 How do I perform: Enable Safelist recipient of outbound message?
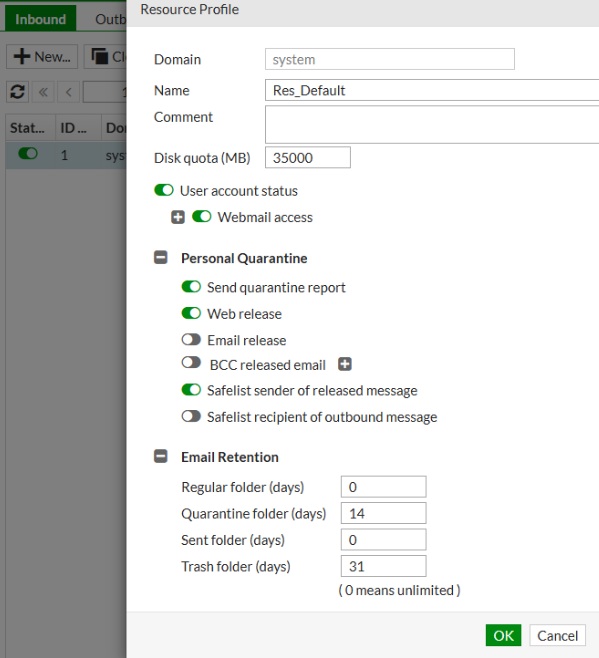tap(191, 416)
